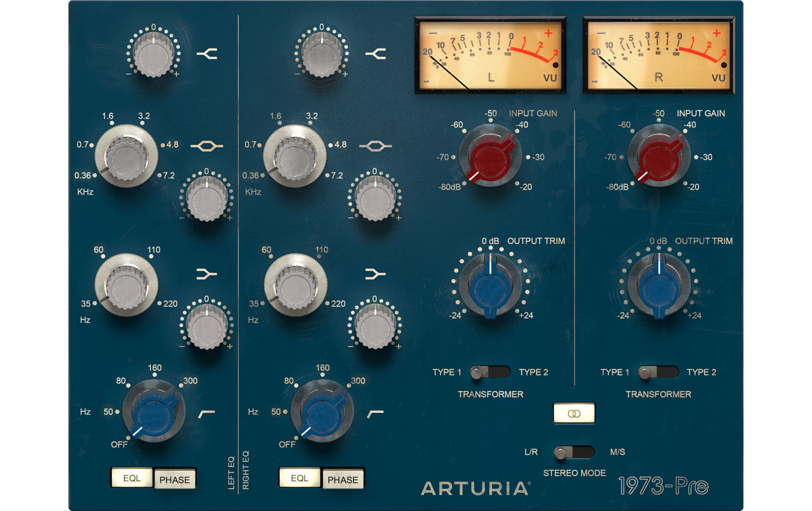
Task: Click the right EQ mid band gain knob
Action: (x=375, y=198)
